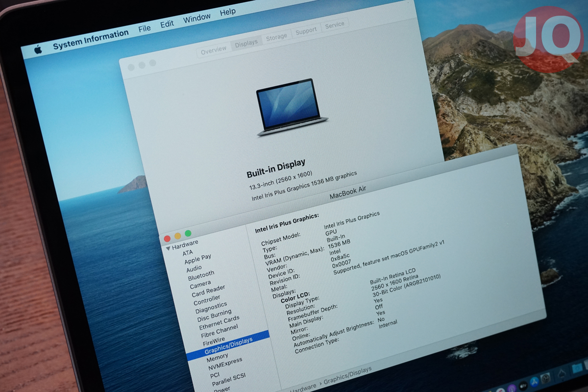Open the App Store from the Dock
The height and width of the screenshot is (392, 588).
(x=535, y=381)
